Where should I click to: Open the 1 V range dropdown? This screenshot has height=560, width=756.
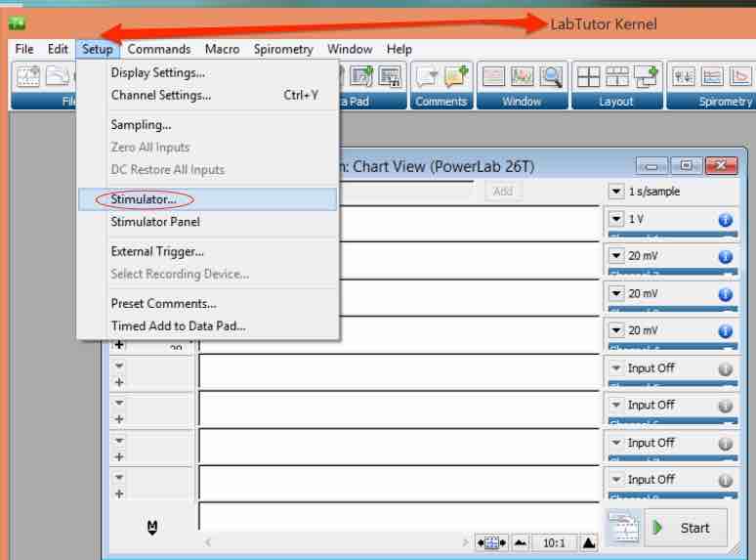(616, 220)
